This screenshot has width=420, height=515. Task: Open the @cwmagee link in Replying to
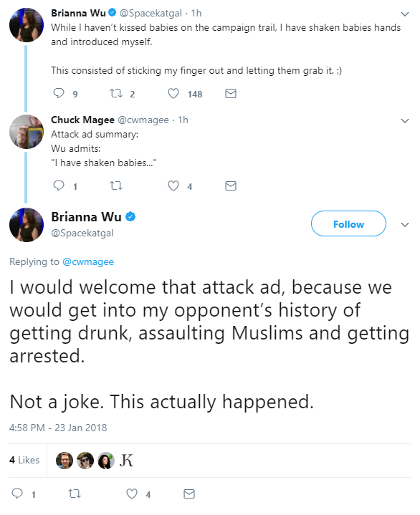pyautogui.click(x=88, y=261)
